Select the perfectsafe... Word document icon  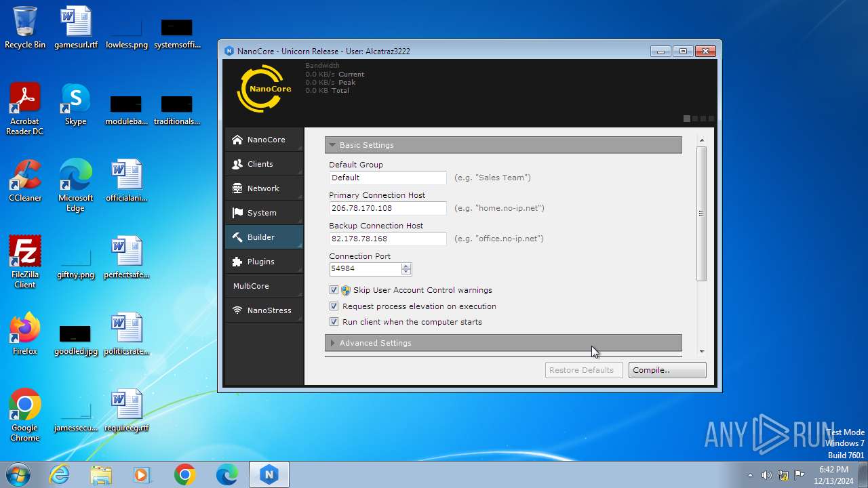coord(127,257)
